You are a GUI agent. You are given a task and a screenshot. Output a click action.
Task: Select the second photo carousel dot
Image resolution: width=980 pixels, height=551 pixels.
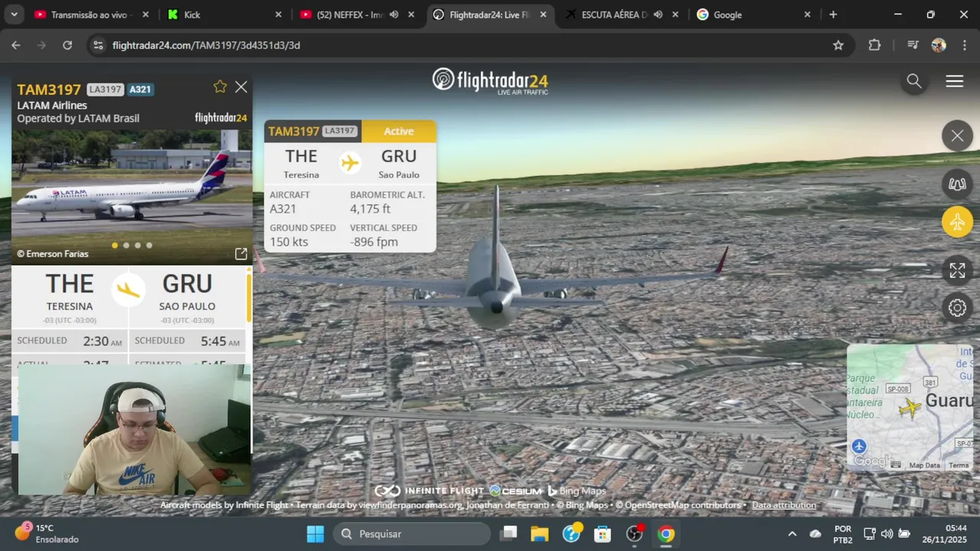click(126, 246)
